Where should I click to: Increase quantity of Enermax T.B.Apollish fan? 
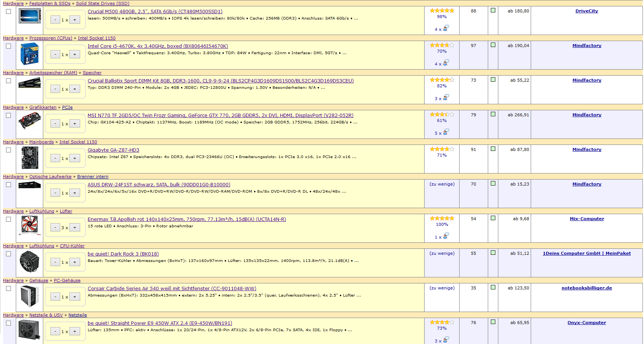click(75, 228)
